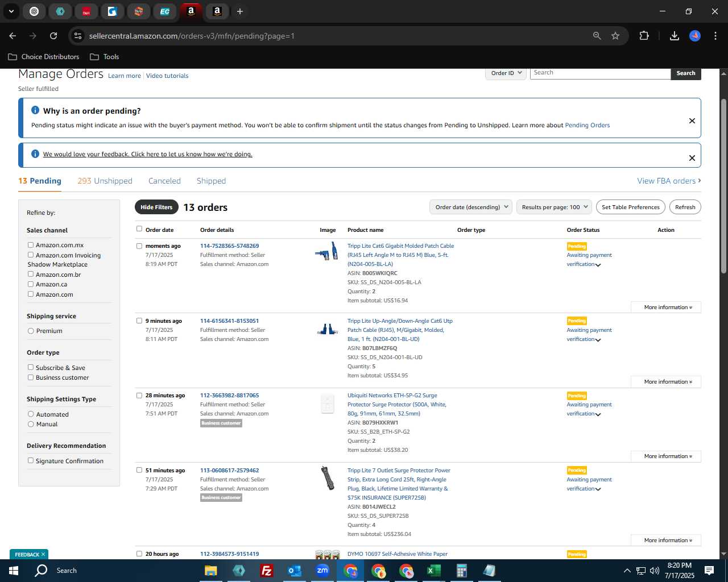Check the Business customer order type filter
Image resolution: width=728 pixels, height=582 pixels.
(x=31, y=377)
